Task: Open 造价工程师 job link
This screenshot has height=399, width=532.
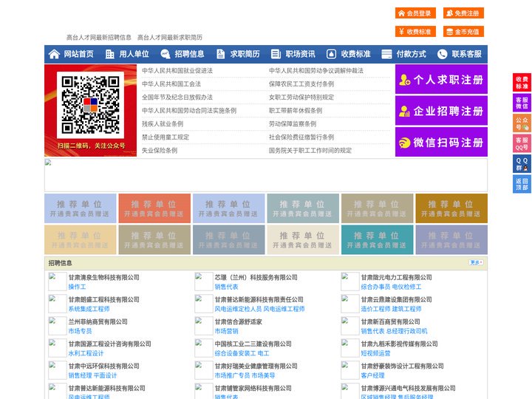Action: (376, 309)
